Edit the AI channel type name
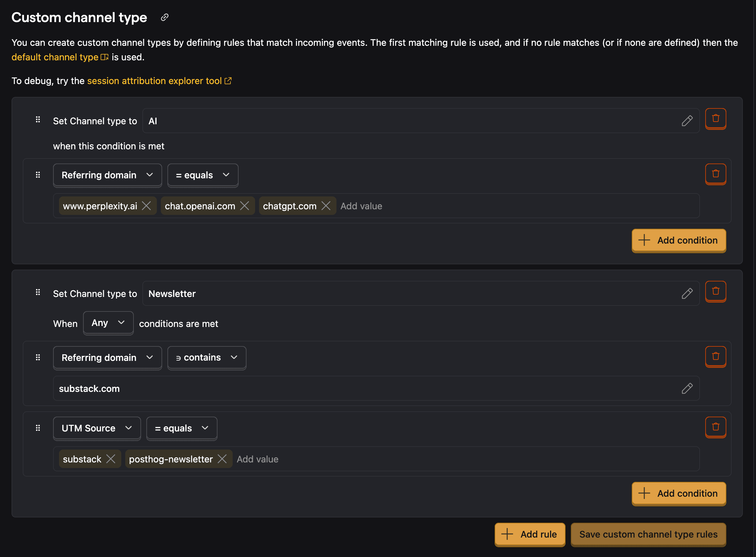 687,121
